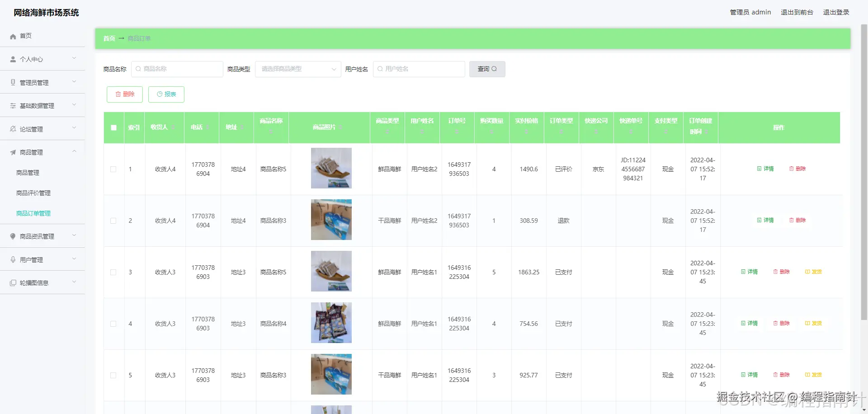Click the 发货 button for row 3
This screenshot has width=868, height=414.
click(813, 272)
